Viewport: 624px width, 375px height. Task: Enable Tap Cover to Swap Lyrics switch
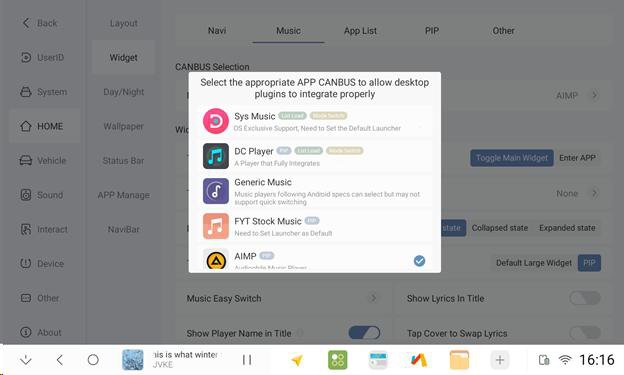(585, 333)
